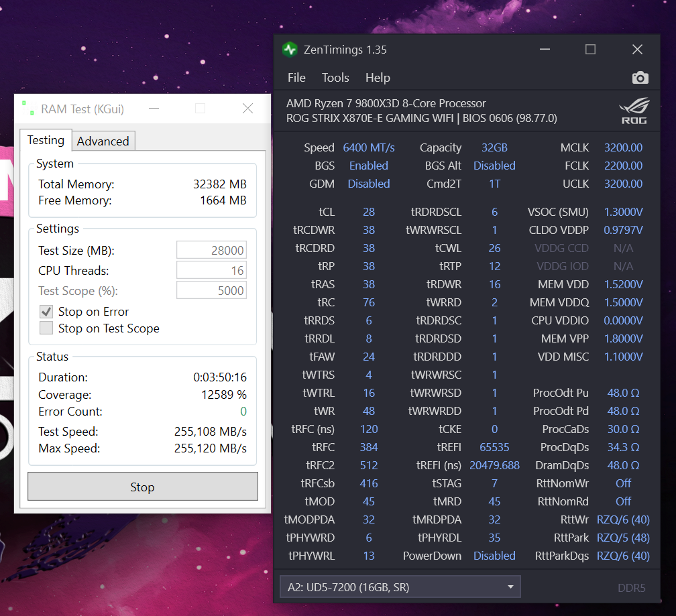
Task: Click the RAM Test app icon in the title bar
Action: 28,109
